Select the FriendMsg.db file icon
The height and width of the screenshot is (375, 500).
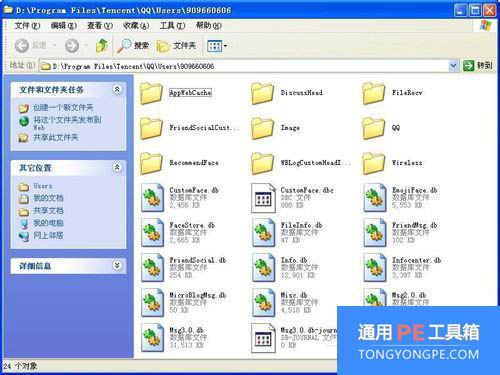point(375,233)
